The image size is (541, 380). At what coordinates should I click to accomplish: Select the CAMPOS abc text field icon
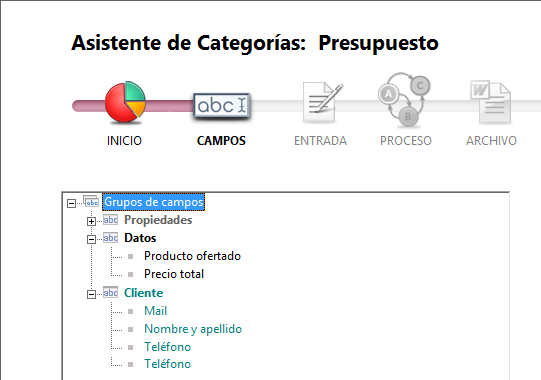[x=222, y=105]
